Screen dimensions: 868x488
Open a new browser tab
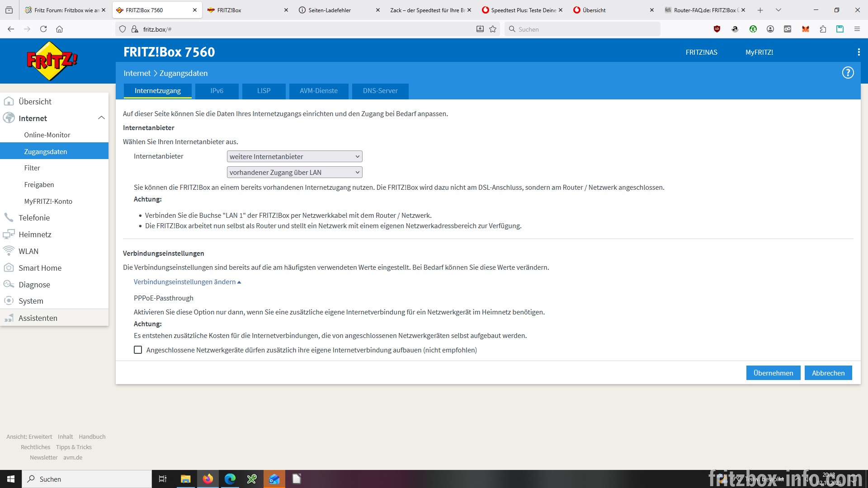(760, 10)
